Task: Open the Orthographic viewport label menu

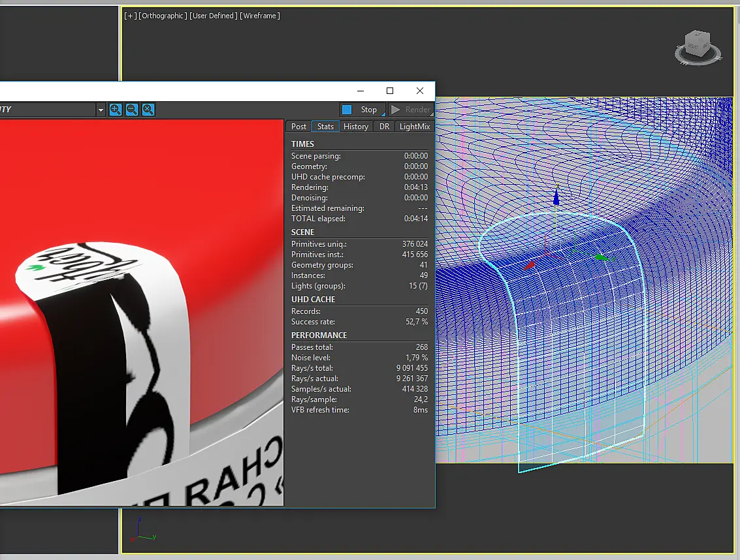Action: (x=163, y=16)
